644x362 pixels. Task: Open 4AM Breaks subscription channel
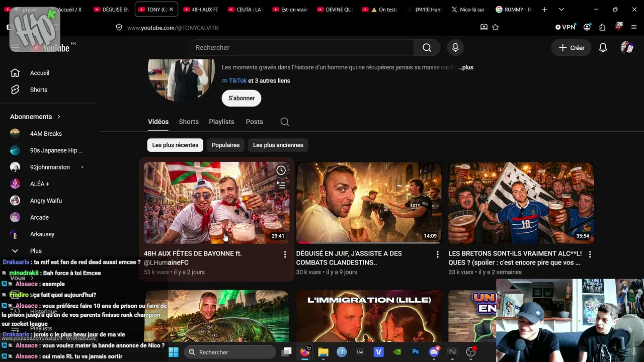click(46, 134)
